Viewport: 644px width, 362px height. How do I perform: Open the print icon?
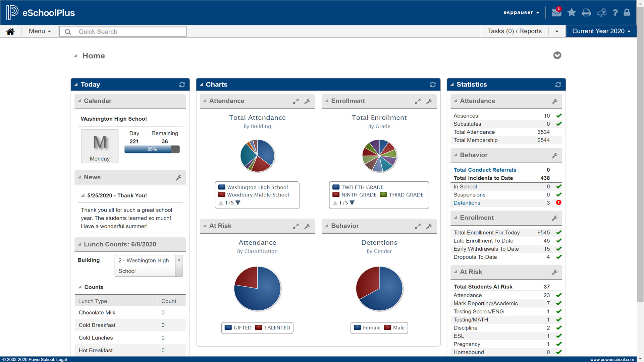pos(586,12)
